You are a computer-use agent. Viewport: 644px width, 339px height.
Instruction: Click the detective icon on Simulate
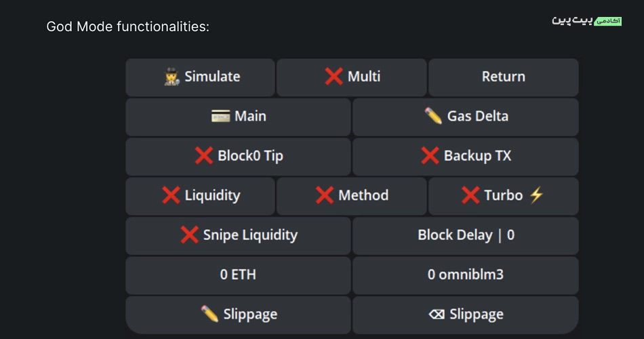pos(172,77)
